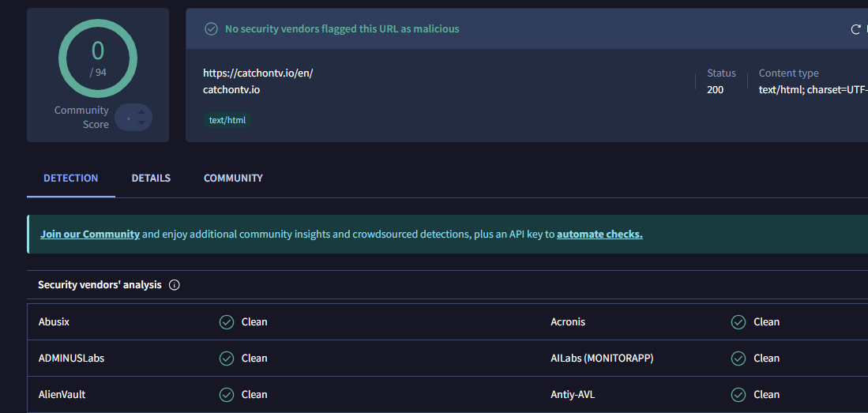Screen dimensions: 868x413
Task: Click the Clean checkmark icon for AlienVault
Action: pyautogui.click(x=227, y=395)
